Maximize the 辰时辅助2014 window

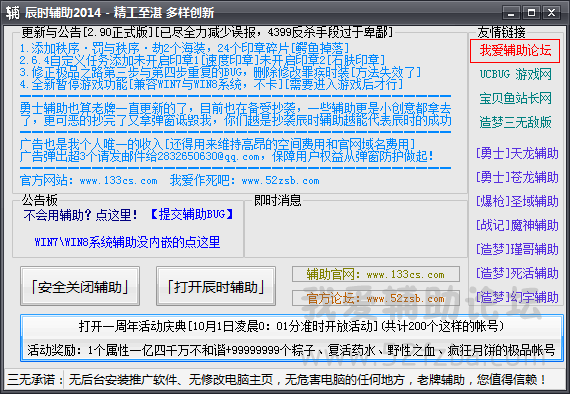click(x=531, y=13)
